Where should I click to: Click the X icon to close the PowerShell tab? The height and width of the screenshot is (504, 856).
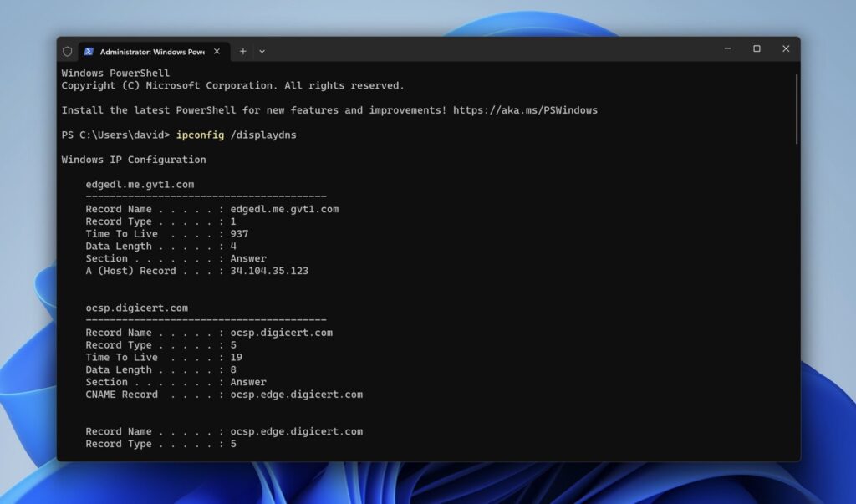tap(215, 51)
